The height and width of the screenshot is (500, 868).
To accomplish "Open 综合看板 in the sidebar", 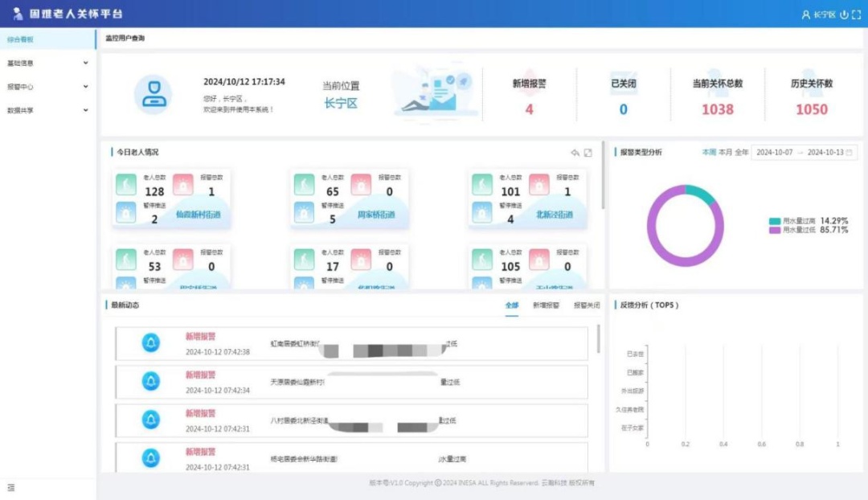I will click(21, 39).
